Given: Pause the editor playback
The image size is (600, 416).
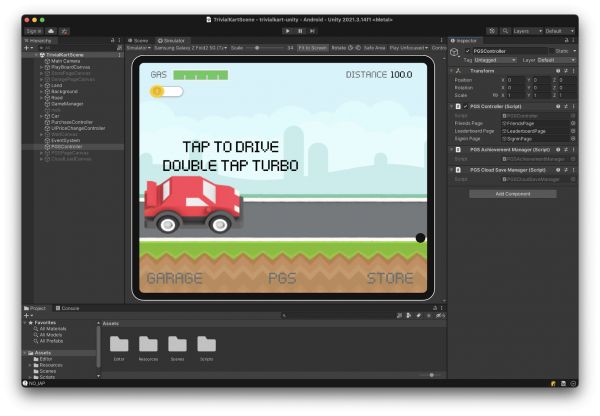Looking at the screenshot, I should 300,31.
